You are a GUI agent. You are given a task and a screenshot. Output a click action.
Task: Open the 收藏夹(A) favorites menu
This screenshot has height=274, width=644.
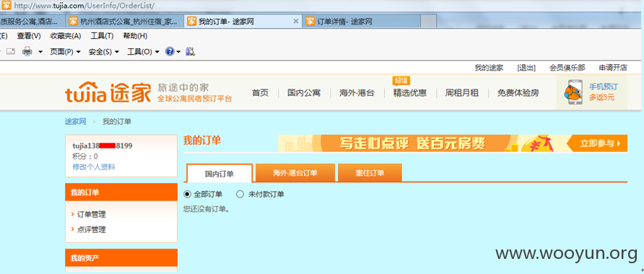click(65, 36)
